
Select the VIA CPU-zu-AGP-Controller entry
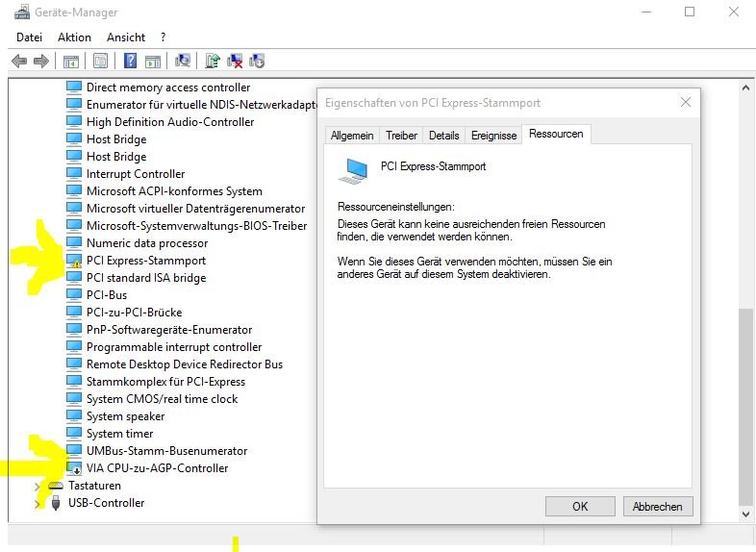point(157,468)
